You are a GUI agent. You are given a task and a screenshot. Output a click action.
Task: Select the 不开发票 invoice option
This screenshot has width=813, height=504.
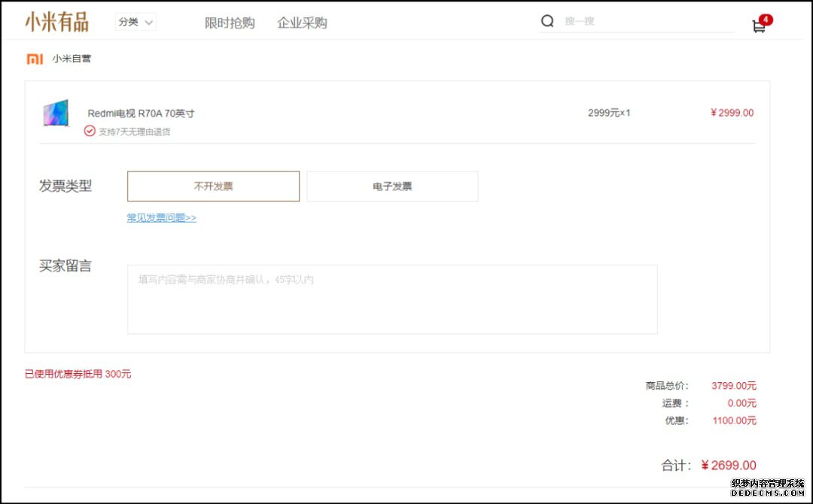[x=213, y=186]
